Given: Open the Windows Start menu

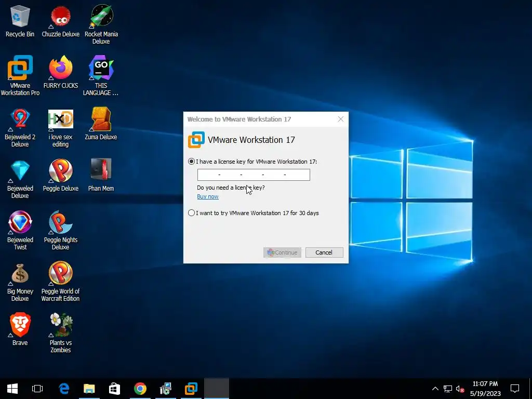Looking at the screenshot, I should [12, 389].
